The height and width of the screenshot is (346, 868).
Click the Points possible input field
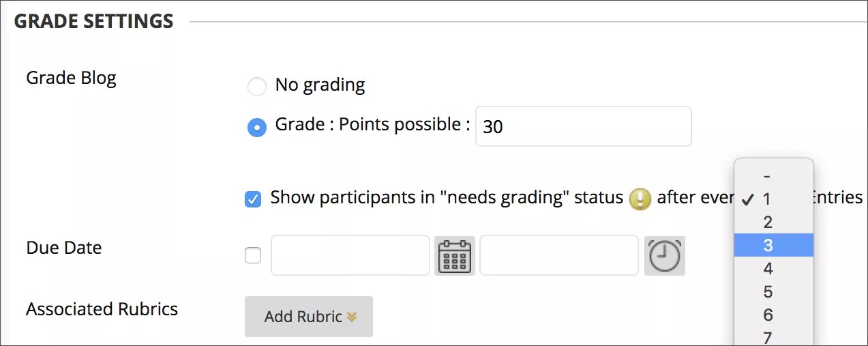[x=583, y=126]
